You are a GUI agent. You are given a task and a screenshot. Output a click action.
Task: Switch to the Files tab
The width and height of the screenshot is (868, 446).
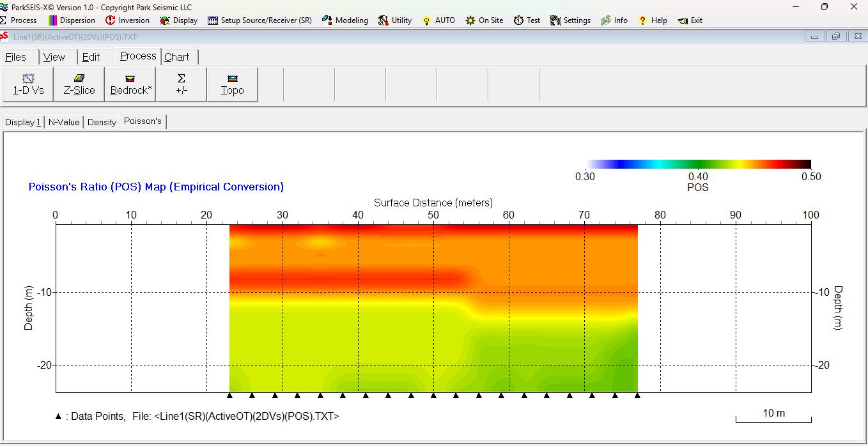[x=16, y=57]
